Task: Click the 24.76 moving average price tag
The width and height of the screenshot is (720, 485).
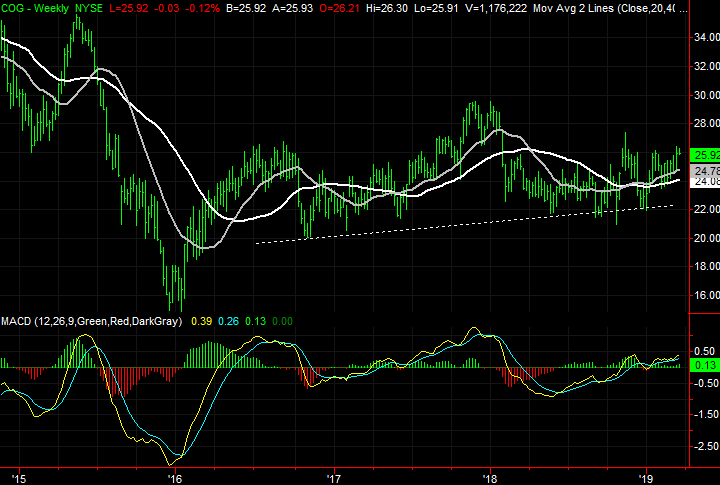Action: click(x=703, y=171)
